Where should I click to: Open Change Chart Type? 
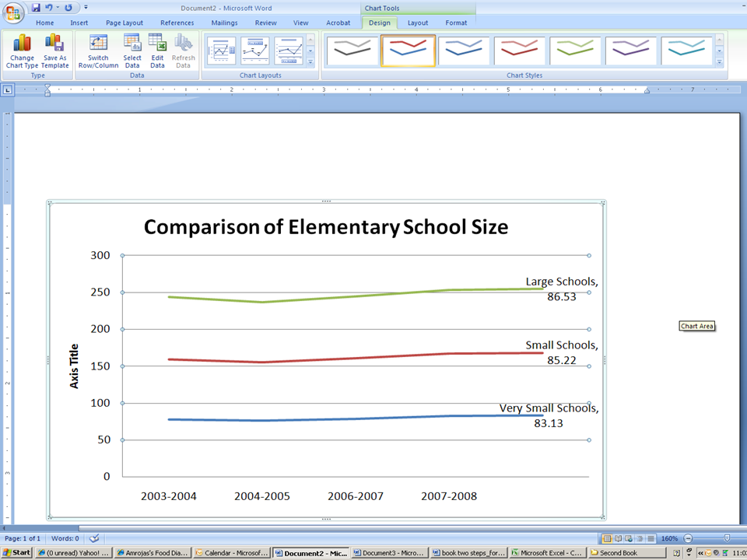tap(22, 51)
